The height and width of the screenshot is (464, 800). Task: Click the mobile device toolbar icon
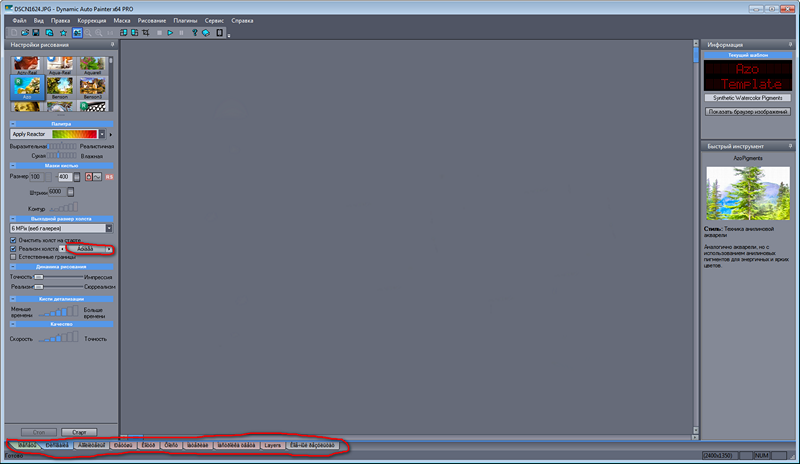coord(219,33)
